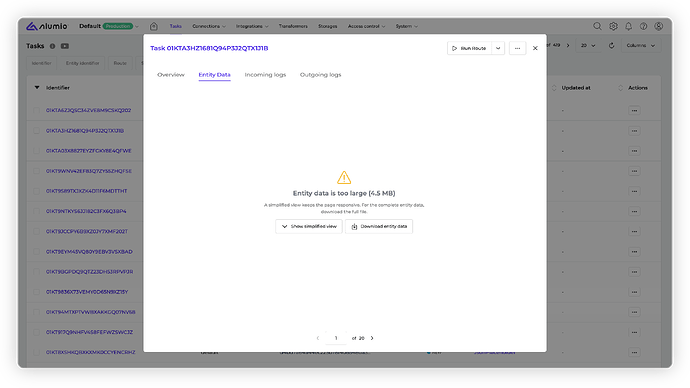Open the Storages menu item
The image size is (690, 388).
click(327, 26)
